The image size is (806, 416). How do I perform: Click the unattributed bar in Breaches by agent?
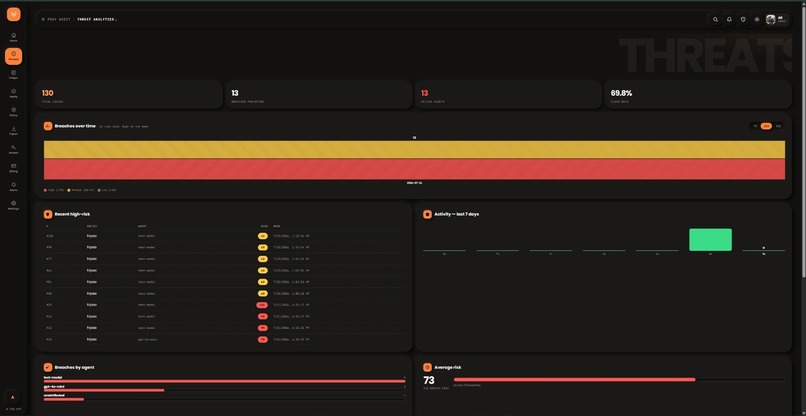(64, 399)
